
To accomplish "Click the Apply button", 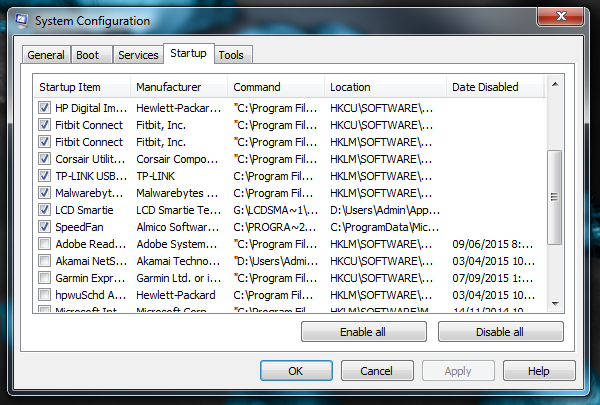I will pos(458,371).
